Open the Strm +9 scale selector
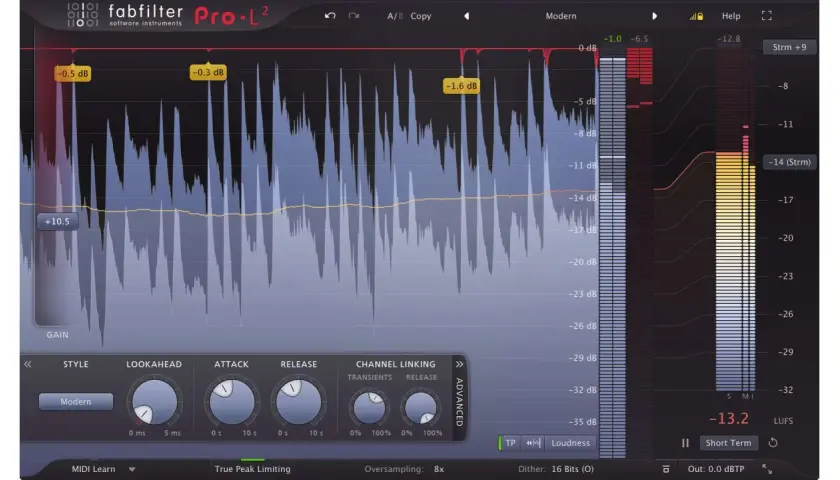This screenshot has width=840, height=480. click(789, 47)
